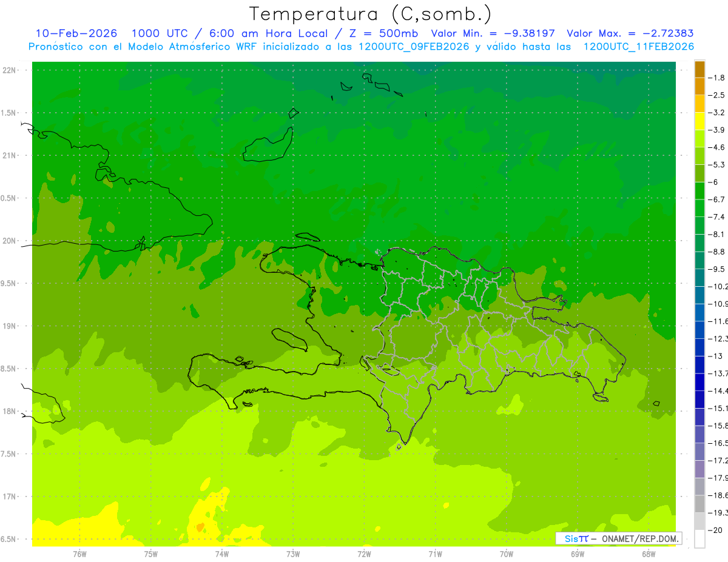
Task: Click the '73W' longitude axis label
Action: (293, 554)
